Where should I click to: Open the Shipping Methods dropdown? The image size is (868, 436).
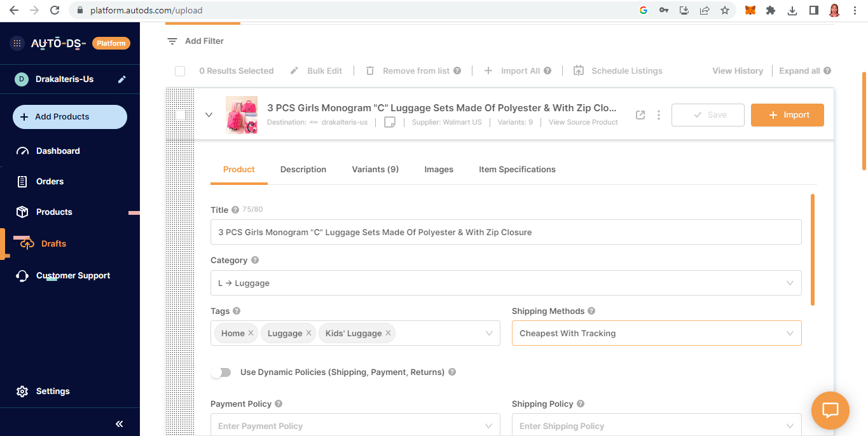657,334
